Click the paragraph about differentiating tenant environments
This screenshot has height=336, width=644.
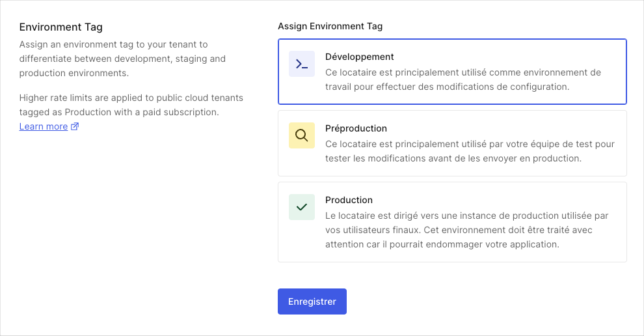click(122, 59)
